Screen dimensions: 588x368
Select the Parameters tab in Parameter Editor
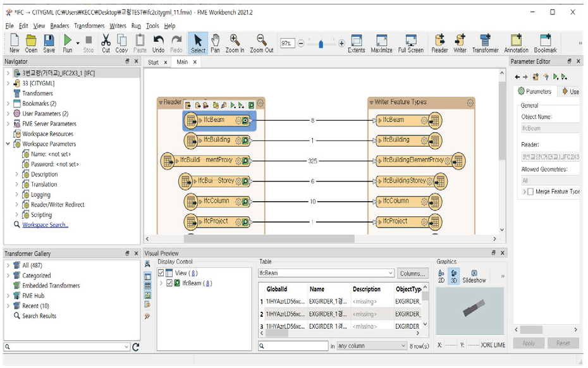coord(535,91)
